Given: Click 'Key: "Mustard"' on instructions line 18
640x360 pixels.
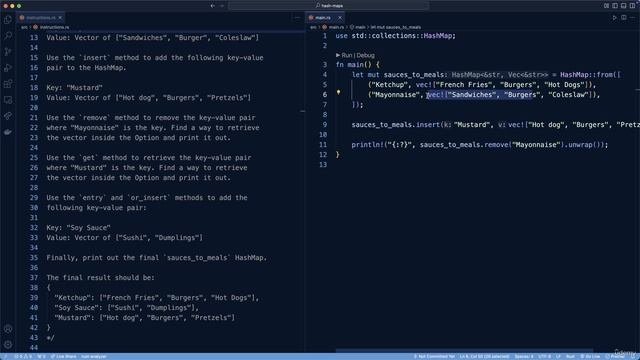Looking at the screenshot, I should (74, 88).
